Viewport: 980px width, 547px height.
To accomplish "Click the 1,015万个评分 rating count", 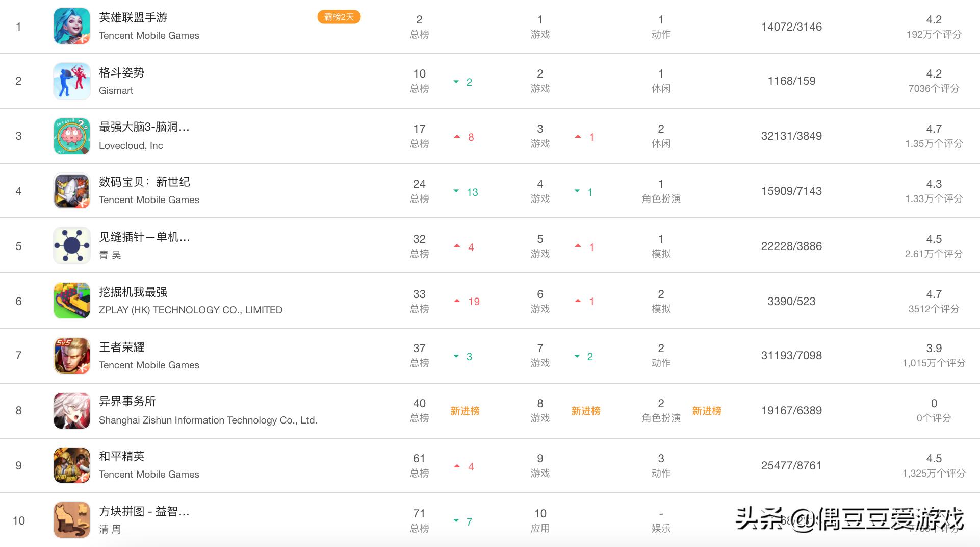I will click(x=934, y=363).
